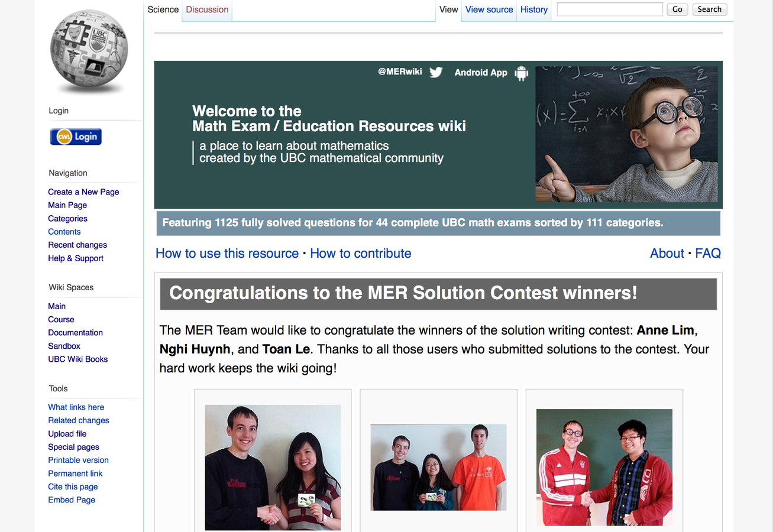Viewport: 773px width, 532px height.
Task: Click the Go button
Action: (677, 9)
